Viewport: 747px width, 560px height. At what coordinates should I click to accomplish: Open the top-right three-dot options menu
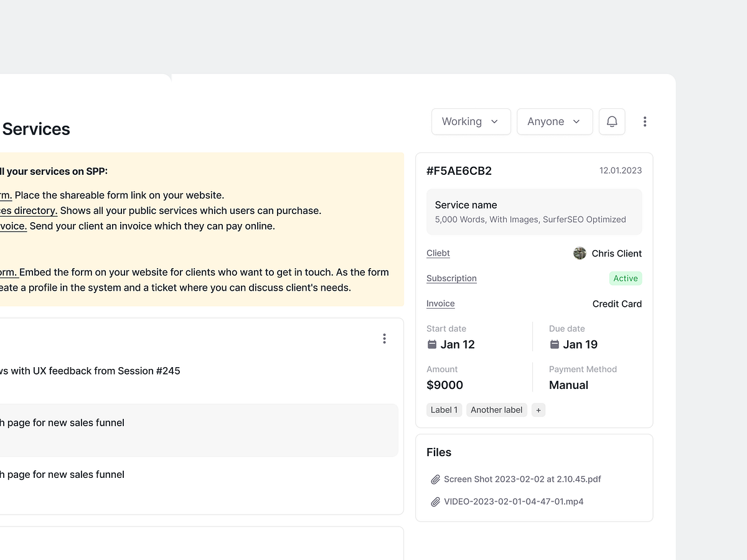point(645,121)
